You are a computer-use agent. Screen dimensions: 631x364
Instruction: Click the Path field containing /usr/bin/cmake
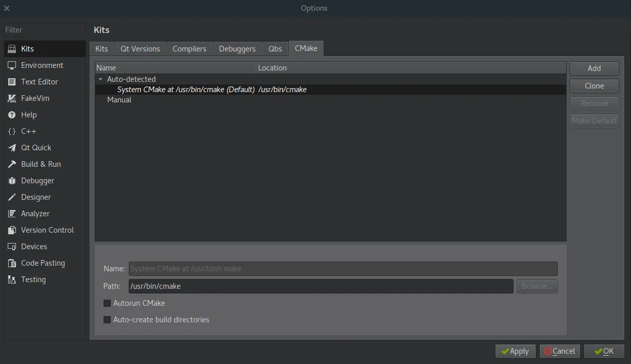[321, 286]
